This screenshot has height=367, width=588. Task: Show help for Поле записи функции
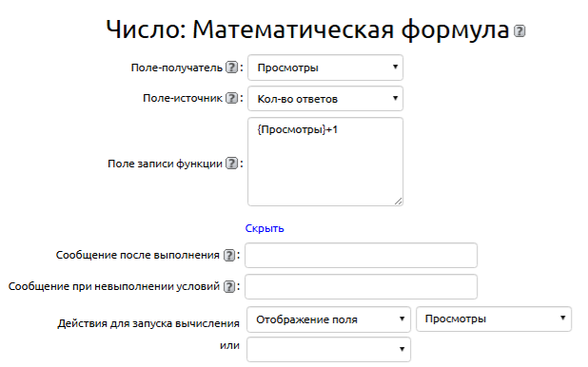point(232,164)
